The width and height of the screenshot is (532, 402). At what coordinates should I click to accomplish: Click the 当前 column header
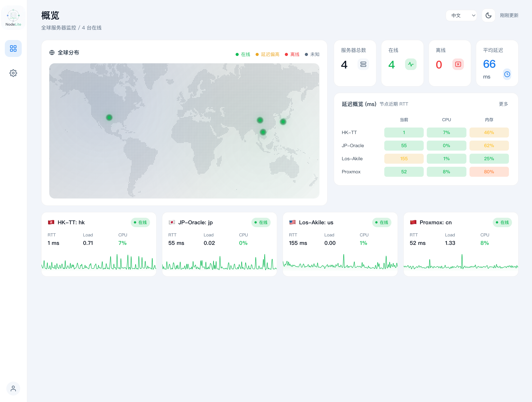point(404,120)
